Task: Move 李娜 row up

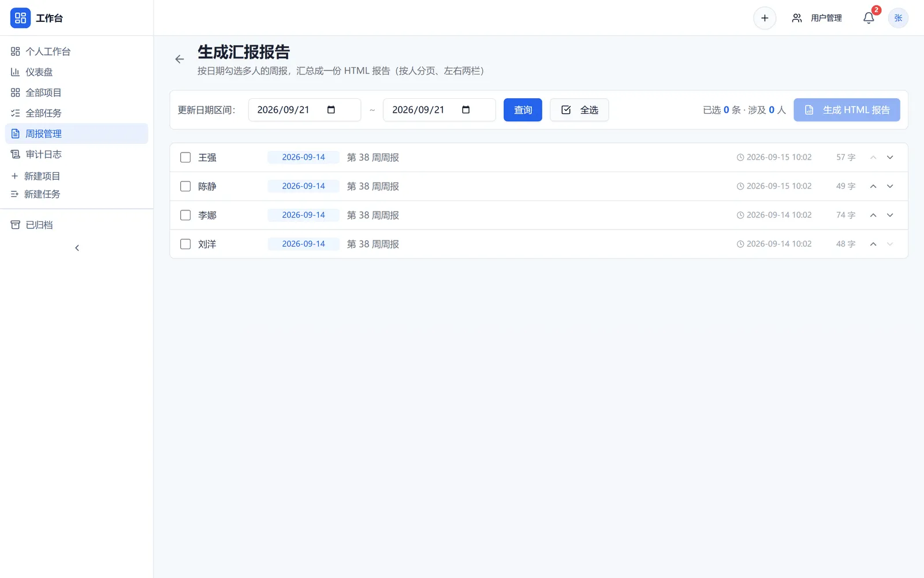Action: [x=873, y=215]
